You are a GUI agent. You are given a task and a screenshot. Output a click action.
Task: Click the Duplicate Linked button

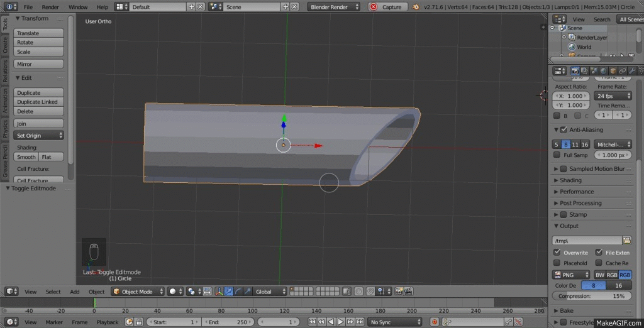coord(38,102)
